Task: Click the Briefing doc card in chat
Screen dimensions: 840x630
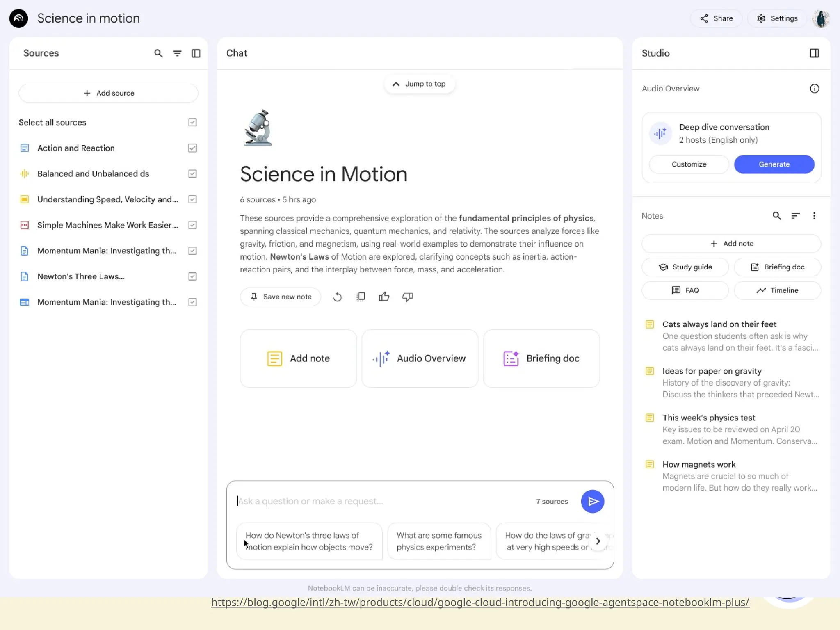Action: 541,358
